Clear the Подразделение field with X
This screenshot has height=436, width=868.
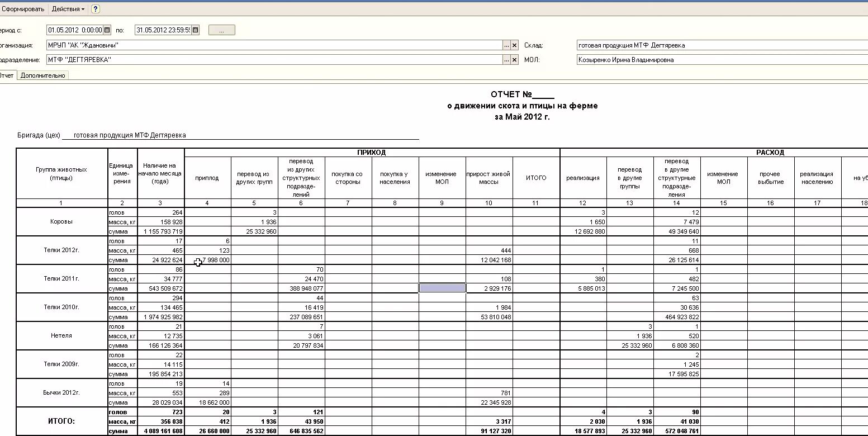pos(515,60)
